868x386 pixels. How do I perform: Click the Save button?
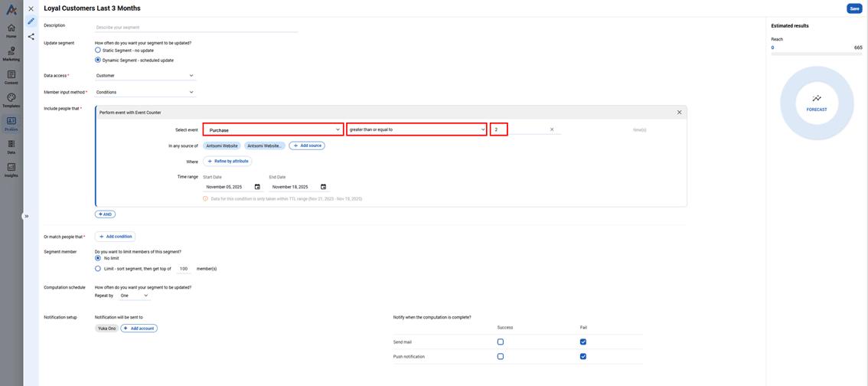(855, 8)
